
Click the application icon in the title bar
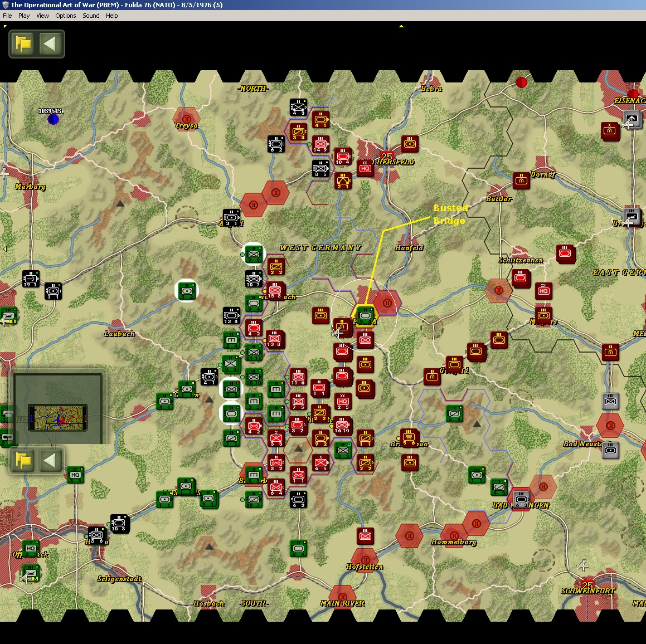6,5
